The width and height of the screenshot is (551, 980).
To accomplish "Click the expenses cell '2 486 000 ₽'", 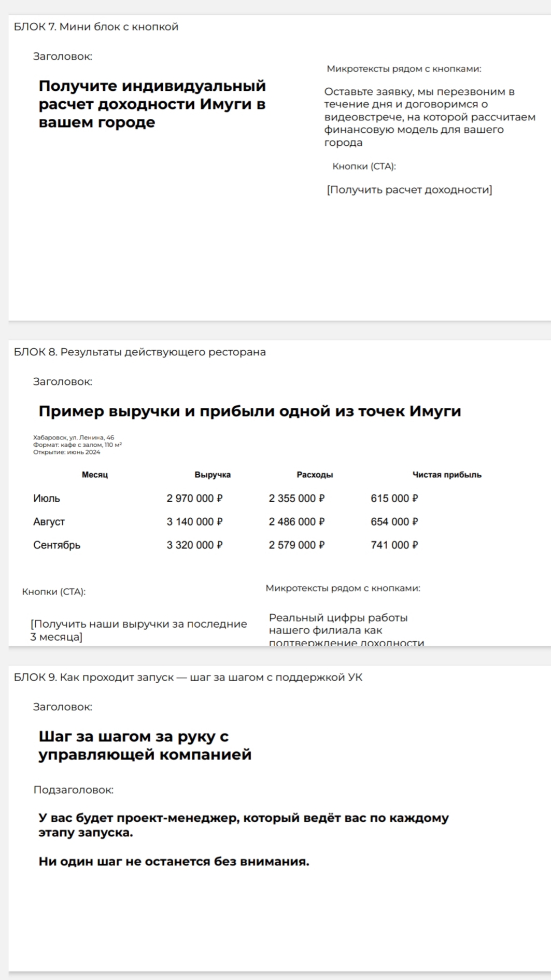I will coord(296,522).
